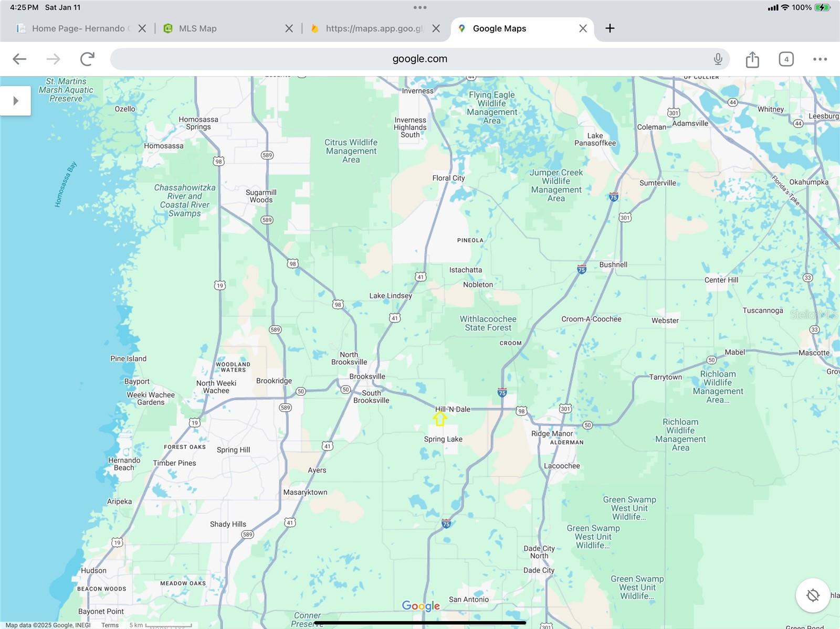Image resolution: width=840 pixels, height=629 pixels.
Task: Go back to the previous page
Action: point(19,59)
